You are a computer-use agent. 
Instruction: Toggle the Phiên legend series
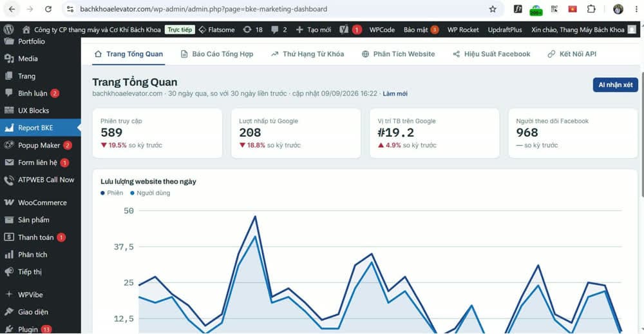[x=111, y=193]
